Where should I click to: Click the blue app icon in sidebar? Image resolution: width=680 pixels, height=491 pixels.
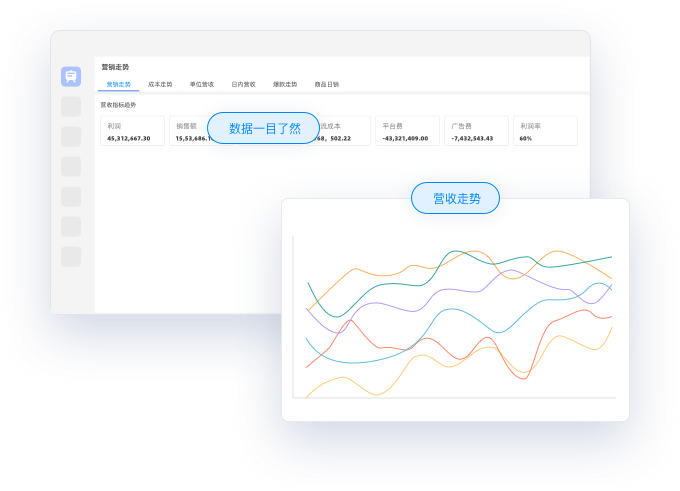click(x=71, y=76)
